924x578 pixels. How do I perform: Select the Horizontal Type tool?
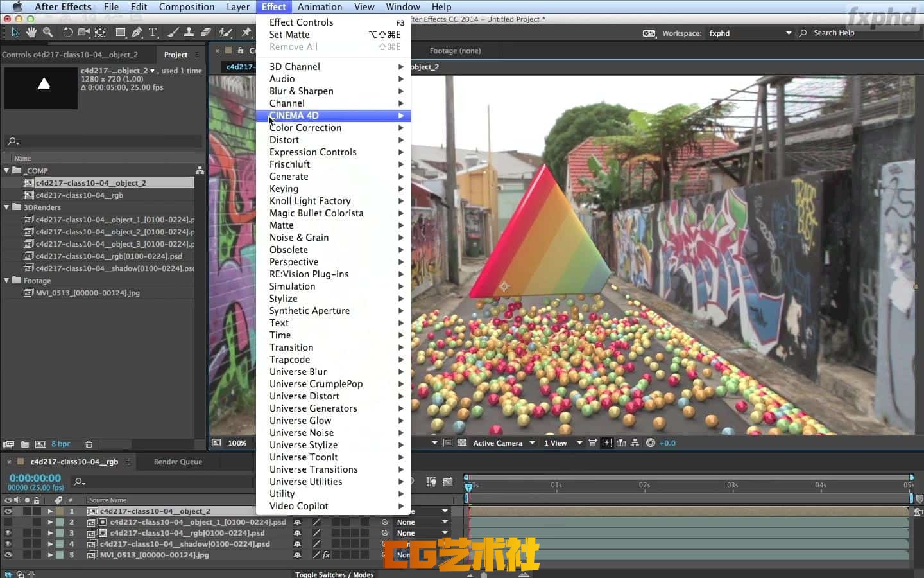pos(153,32)
